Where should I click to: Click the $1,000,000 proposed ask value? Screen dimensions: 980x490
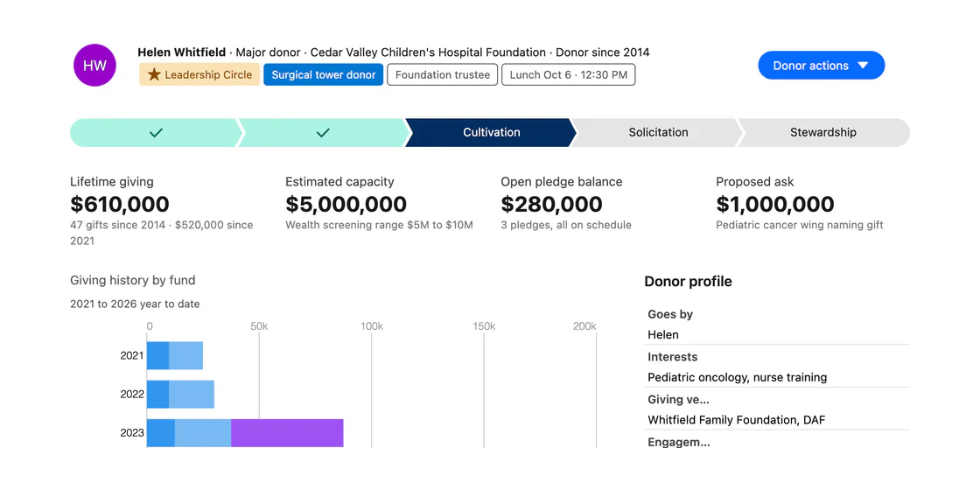[x=775, y=204]
